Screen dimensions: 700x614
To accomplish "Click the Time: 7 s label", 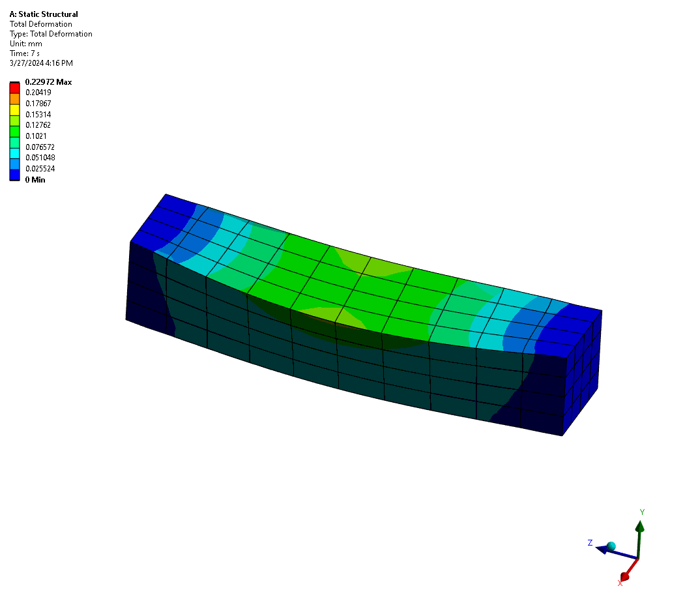I will coord(25,53).
